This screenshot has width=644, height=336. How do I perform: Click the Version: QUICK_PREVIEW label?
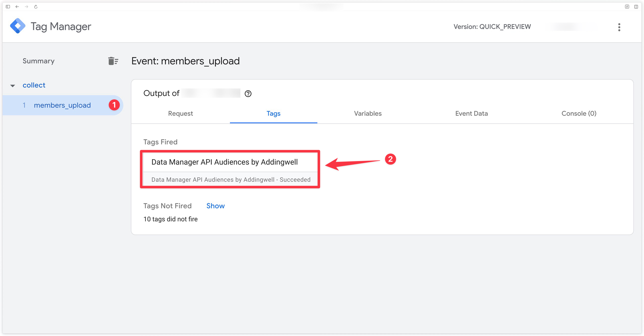492,27
